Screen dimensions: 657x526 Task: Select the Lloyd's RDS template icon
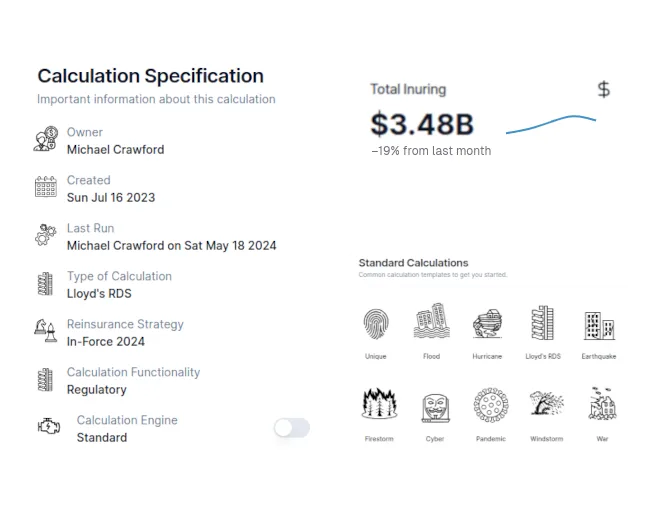click(542, 324)
